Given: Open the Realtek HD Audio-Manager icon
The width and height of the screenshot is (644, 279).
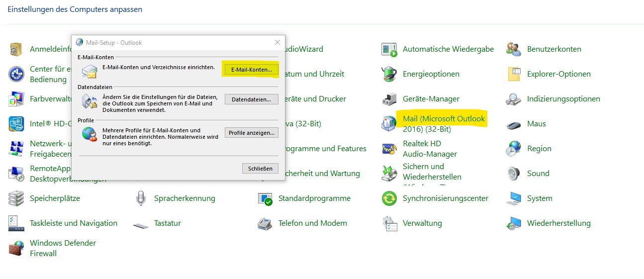Looking at the screenshot, I should pyautogui.click(x=389, y=149).
